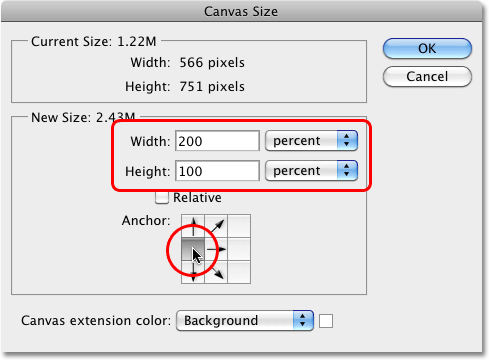Open the Width units percent dropdown
The image size is (489, 360).
click(311, 141)
